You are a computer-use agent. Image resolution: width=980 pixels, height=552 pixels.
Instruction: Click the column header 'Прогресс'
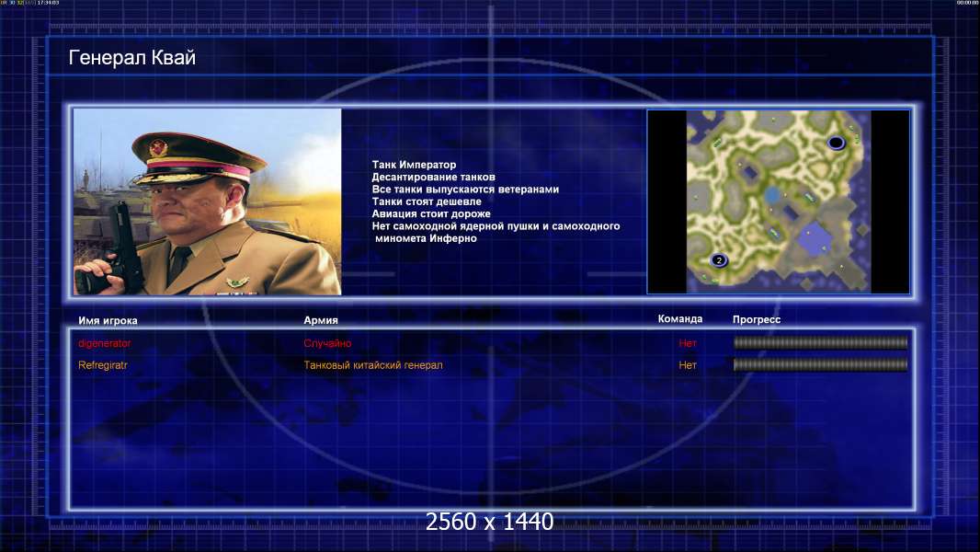pyautogui.click(x=757, y=319)
